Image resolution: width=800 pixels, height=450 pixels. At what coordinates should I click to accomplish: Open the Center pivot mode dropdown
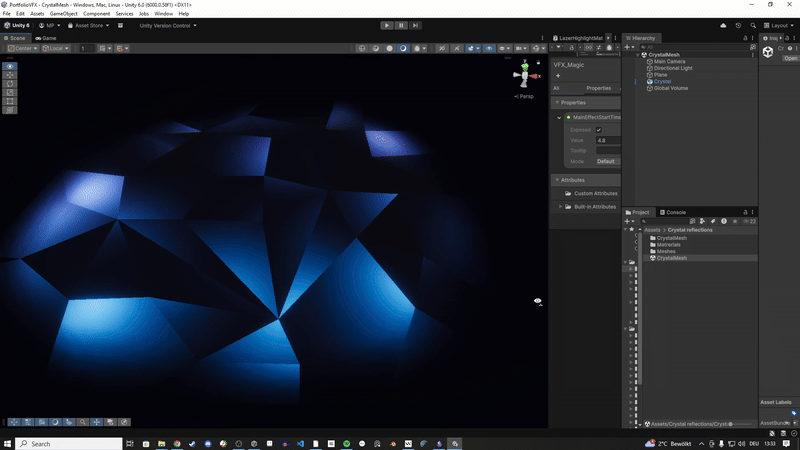pyautogui.click(x=21, y=48)
